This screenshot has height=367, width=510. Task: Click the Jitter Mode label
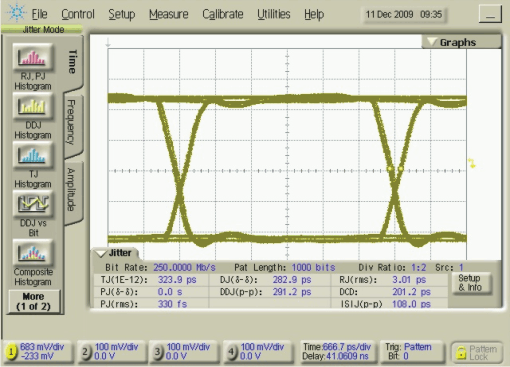[x=43, y=29]
